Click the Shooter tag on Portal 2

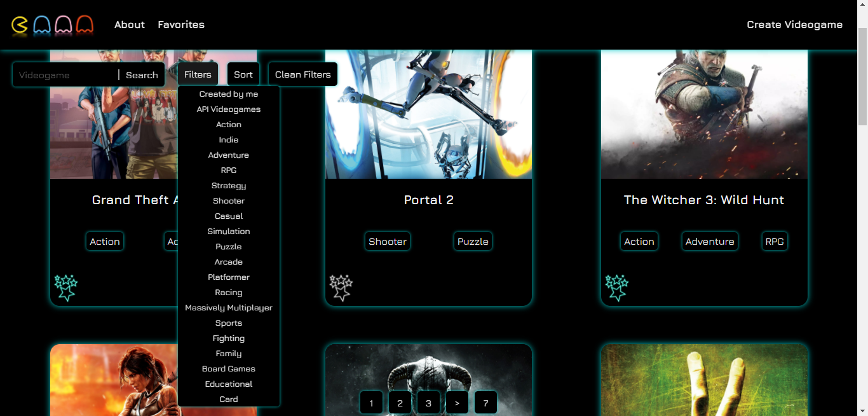388,242
